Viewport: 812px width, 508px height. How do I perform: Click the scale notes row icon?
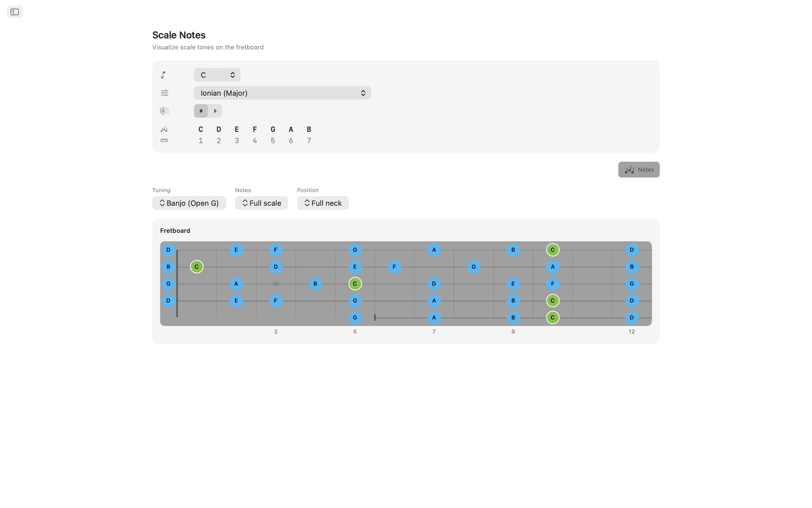click(164, 129)
